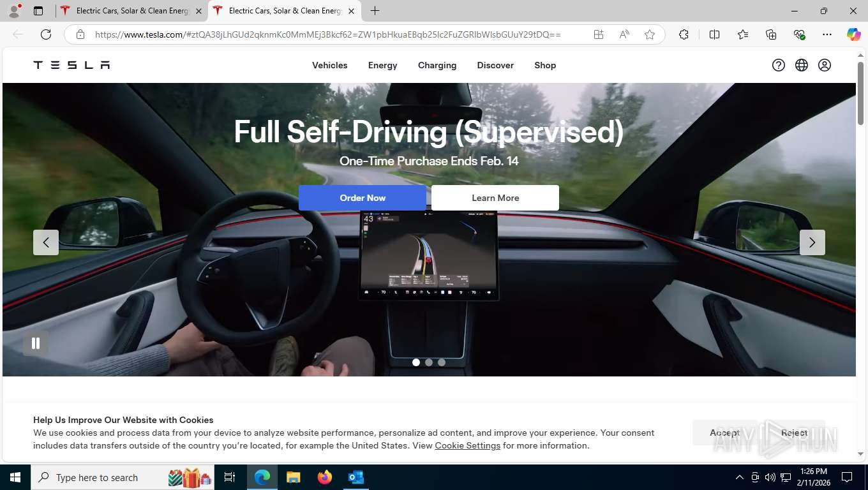The image size is (868, 490).
Task: Open the Vehicles menu
Action: pos(330,65)
